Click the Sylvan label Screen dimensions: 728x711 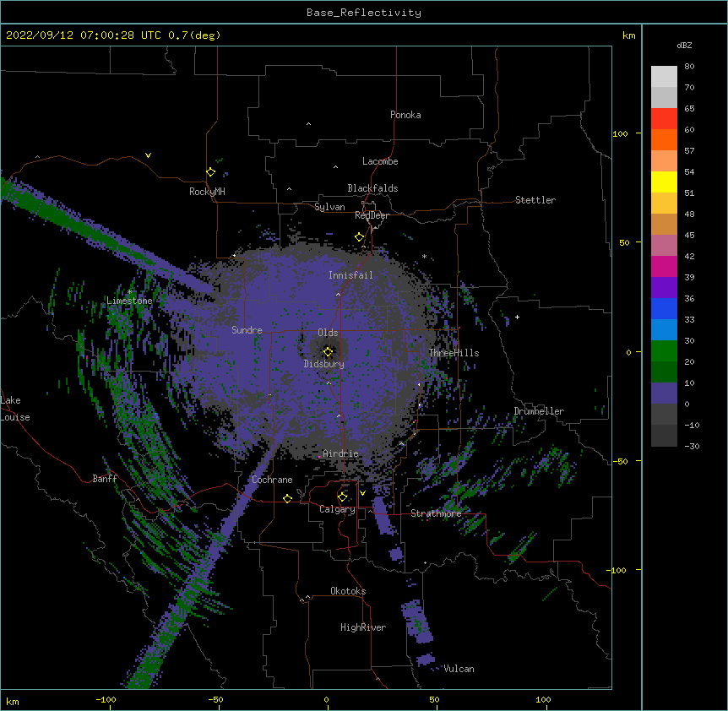329,207
